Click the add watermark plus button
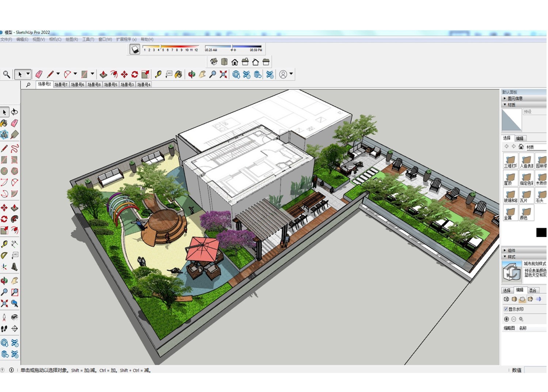 pyautogui.click(x=506, y=319)
